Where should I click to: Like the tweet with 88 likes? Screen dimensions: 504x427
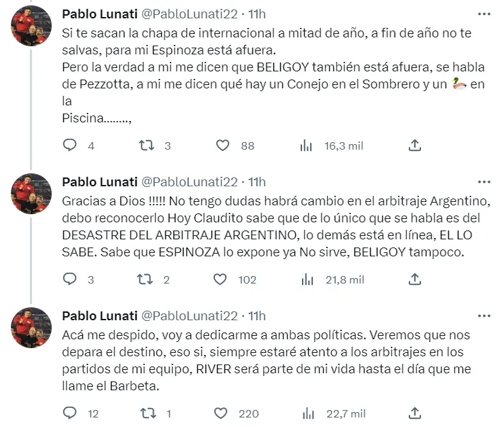222,145
